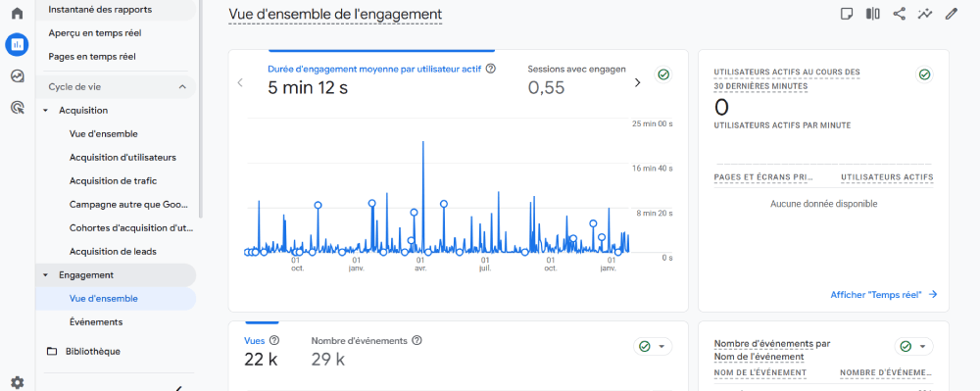
Task: Click Nom de l'événement column header
Action: coord(760,373)
